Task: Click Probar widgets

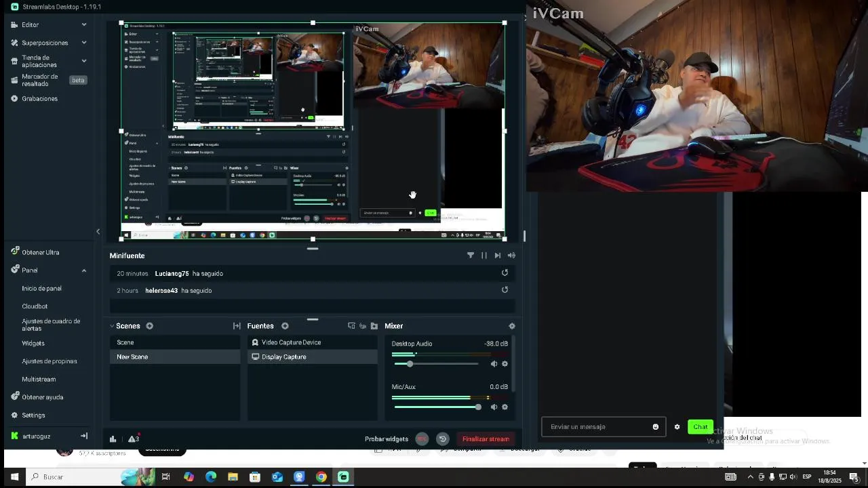Action: click(x=387, y=439)
